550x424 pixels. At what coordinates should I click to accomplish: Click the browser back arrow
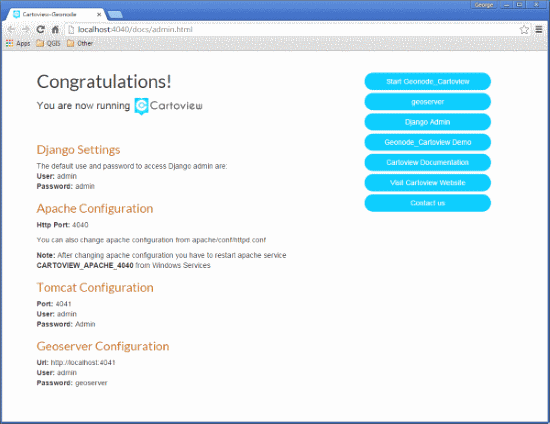pyautogui.click(x=11, y=29)
